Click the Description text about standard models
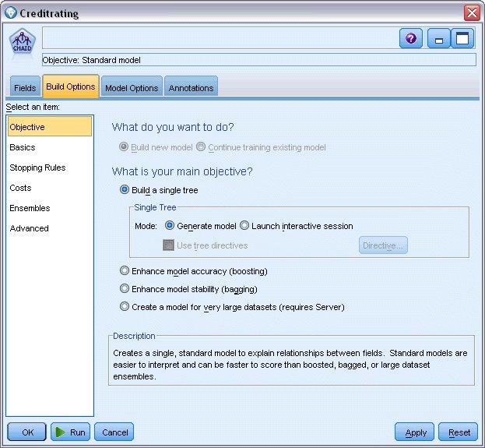Viewport: 485px width, 448px height. click(290, 365)
